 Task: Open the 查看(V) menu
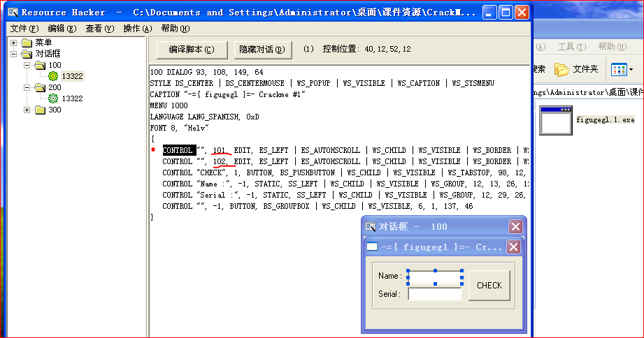pyautogui.click(x=100, y=29)
